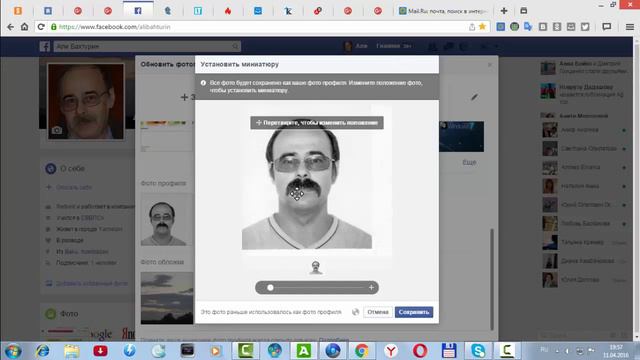Click the profile picture on timeline

[86, 101]
